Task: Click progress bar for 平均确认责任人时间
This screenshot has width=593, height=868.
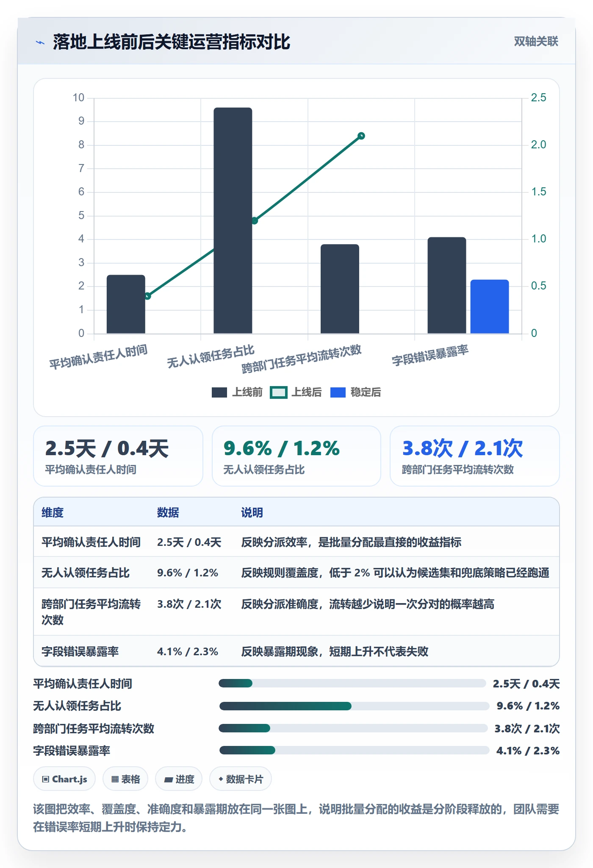Action: [x=352, y=683]
